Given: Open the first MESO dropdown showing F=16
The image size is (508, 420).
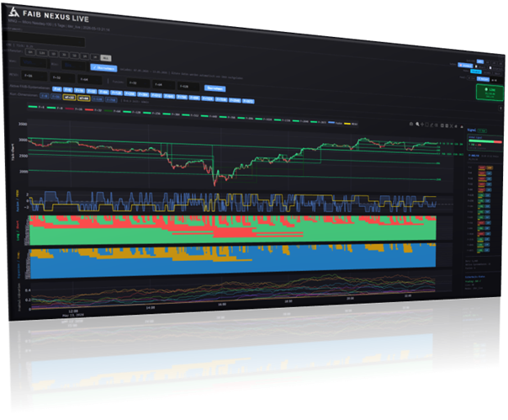Looking at the screenshot, I should [x=34, y=76].
